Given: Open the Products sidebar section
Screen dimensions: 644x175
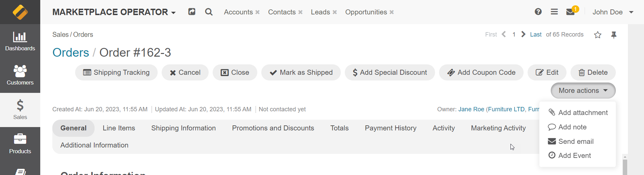Looking at the screenshot, I should 20,144.
